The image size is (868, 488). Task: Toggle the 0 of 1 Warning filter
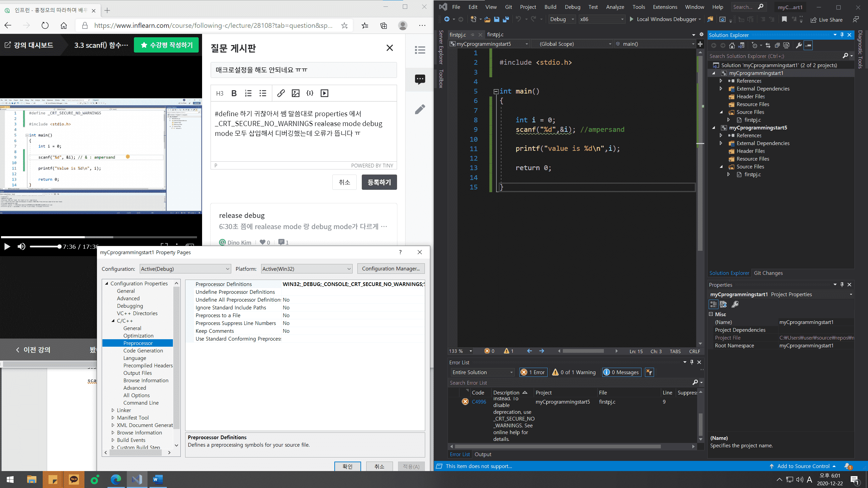(574, 372)
